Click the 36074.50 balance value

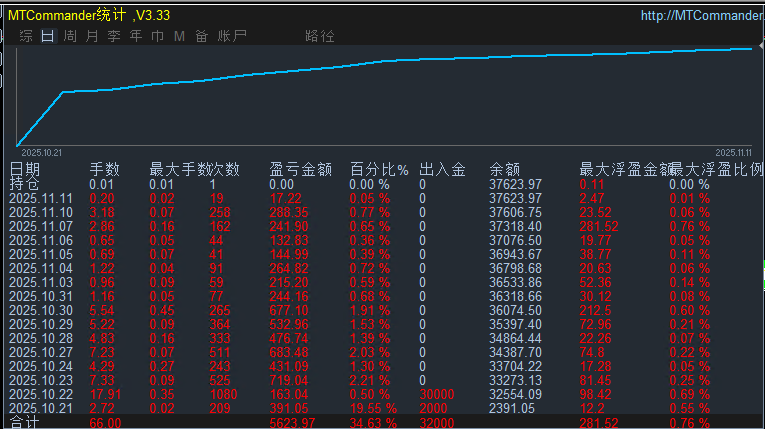pyautogui.click(x=515, y=310)
